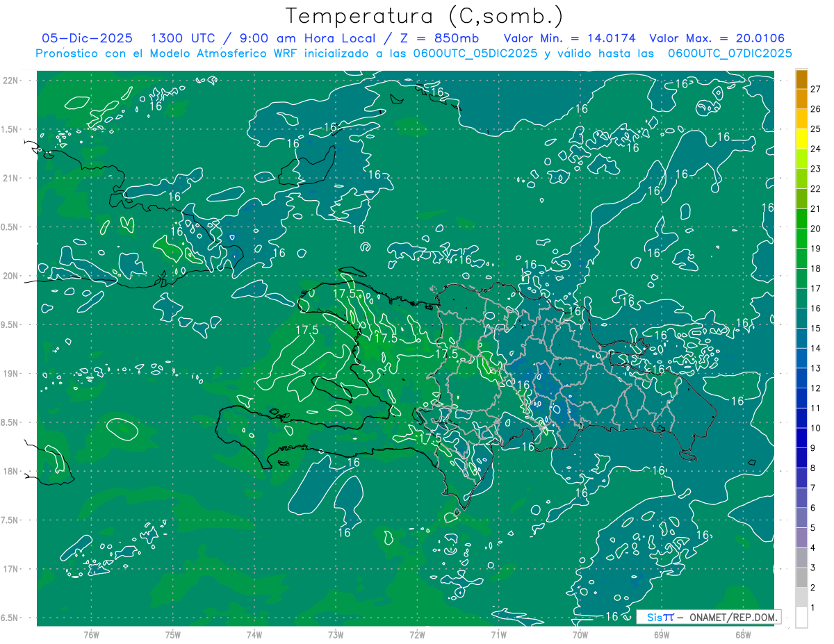Select the date text "05-Dic-2025"
This screenshot has width=834, height=644.
tap(87, 38)
